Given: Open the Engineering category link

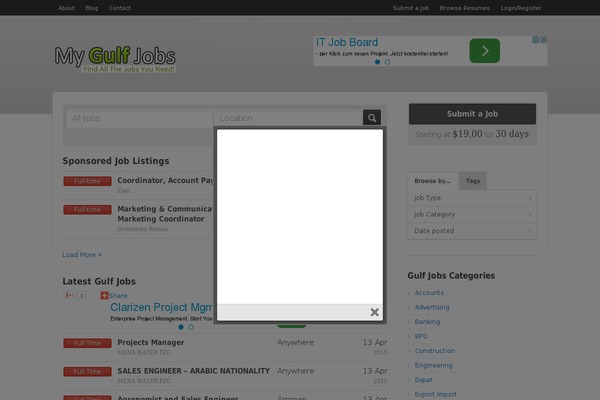Looking at the screenshot, I should 433,366.
